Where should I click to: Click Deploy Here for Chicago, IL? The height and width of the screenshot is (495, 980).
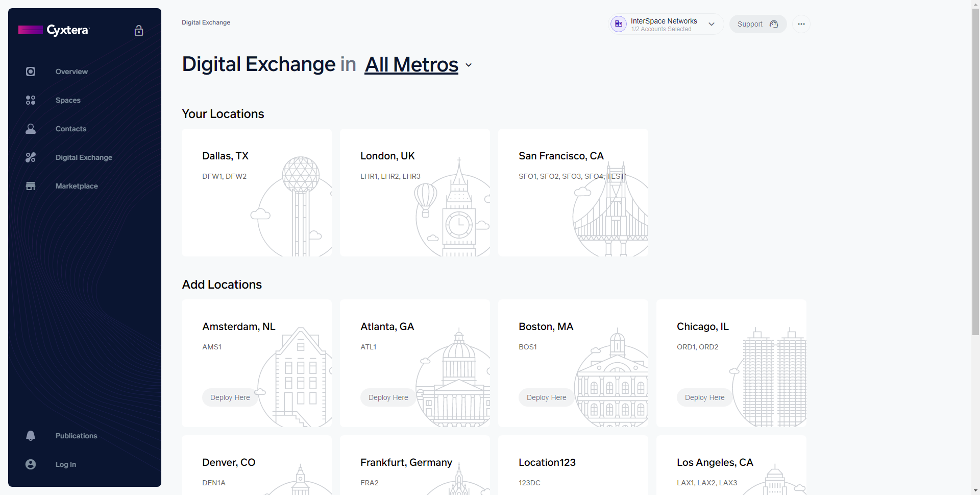click(705, 397)
